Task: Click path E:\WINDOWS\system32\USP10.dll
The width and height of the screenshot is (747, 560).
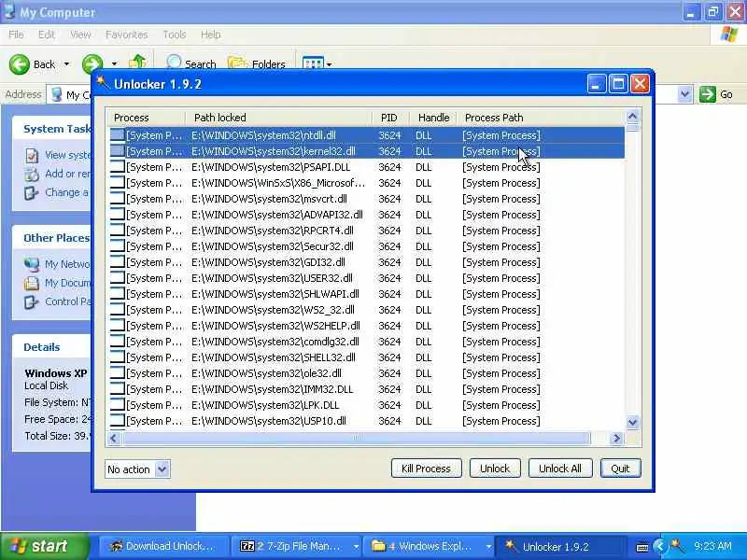Action: (x=269, y=421)
